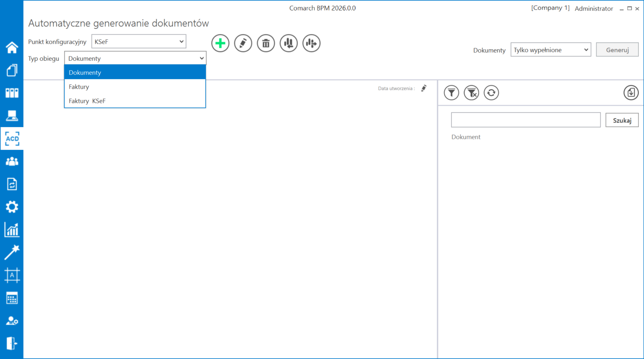The width and height of the screenshot is (644, 359).
Task: Click the document search input field
Action: (x=525, y=120)
